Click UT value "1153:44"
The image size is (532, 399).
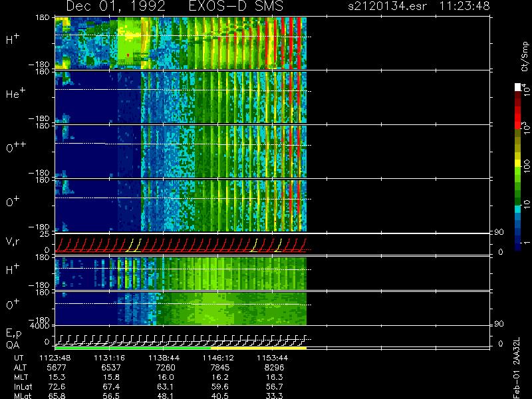[273, 358]
